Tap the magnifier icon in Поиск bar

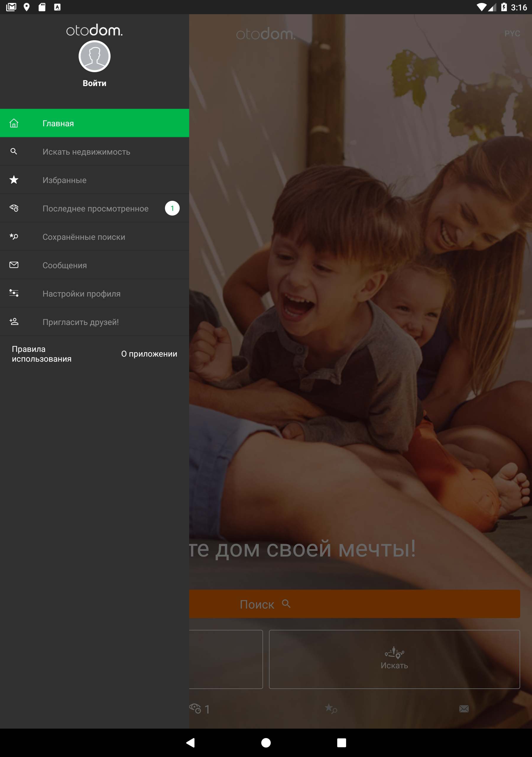tap(286, 604)
